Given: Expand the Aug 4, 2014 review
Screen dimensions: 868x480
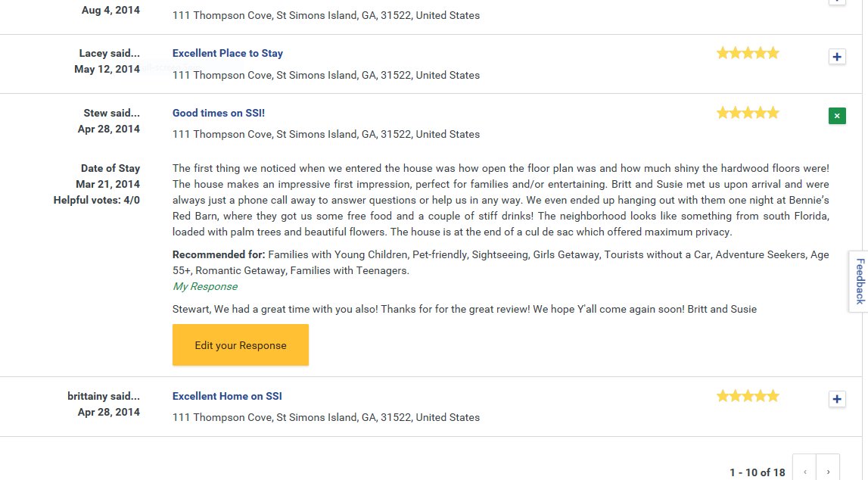Looking at the screenshot, I should point(837,2).
